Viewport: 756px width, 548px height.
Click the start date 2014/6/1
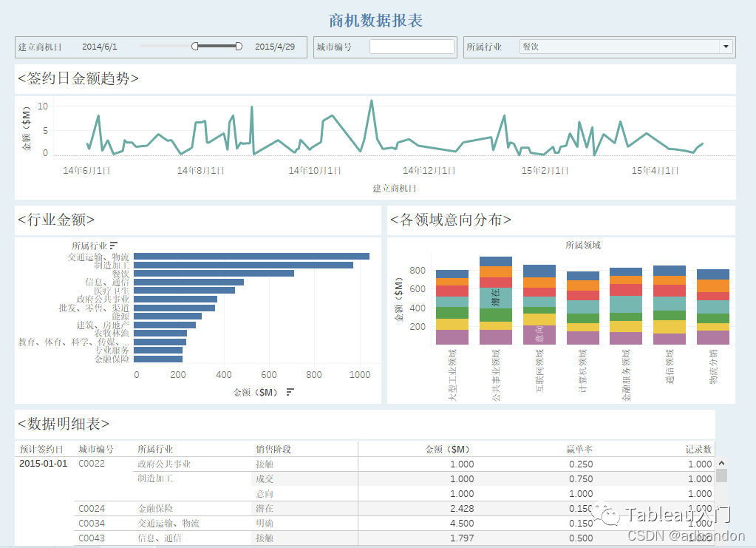coord(99,47)
